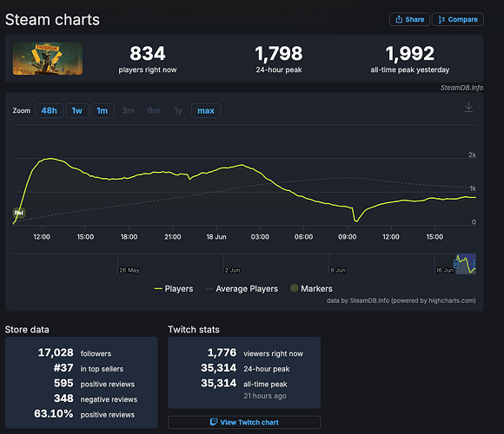The width and height of the screenshot is (504, 434).
Task: Click the #37 in top sellers figure
Action: coord(63,368)
